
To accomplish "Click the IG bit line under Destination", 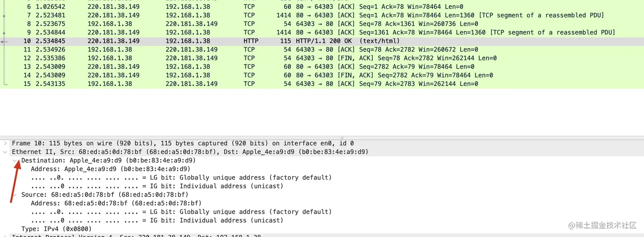I will pyautogui.click(x=157, y=186).
